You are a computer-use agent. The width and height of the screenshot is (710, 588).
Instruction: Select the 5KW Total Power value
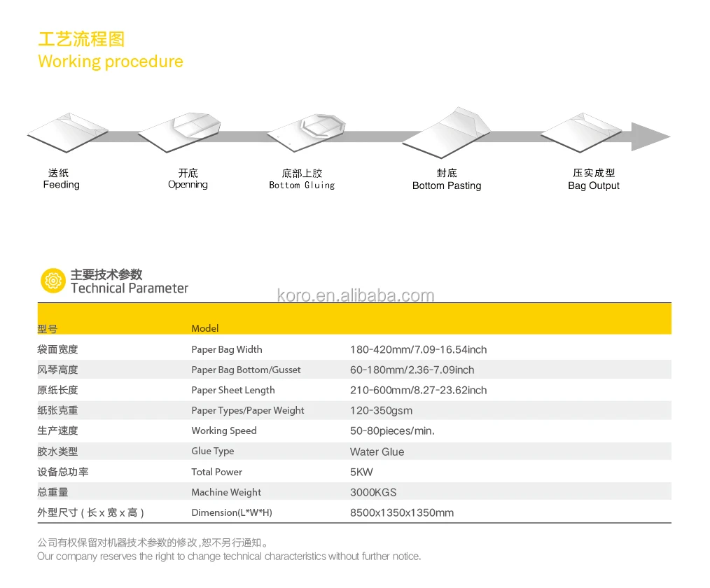point(362,472)
